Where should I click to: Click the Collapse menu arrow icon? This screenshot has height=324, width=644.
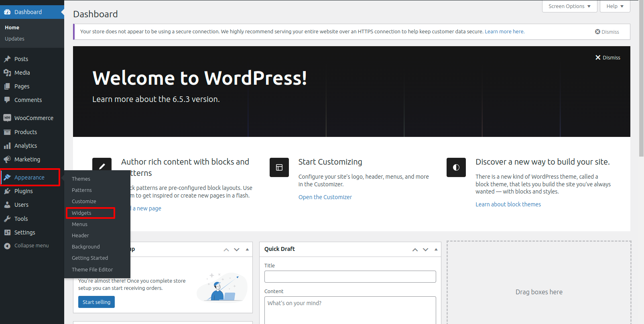click(7, 246)
